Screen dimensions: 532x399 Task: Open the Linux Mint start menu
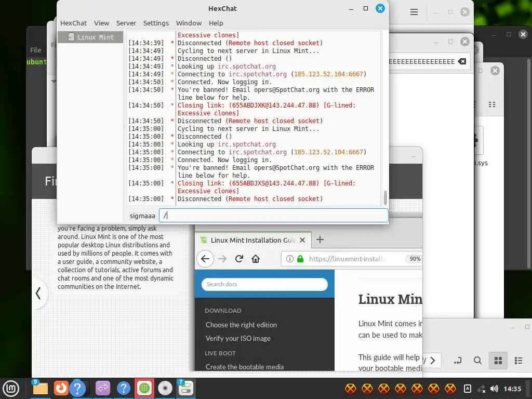(11, 389)
